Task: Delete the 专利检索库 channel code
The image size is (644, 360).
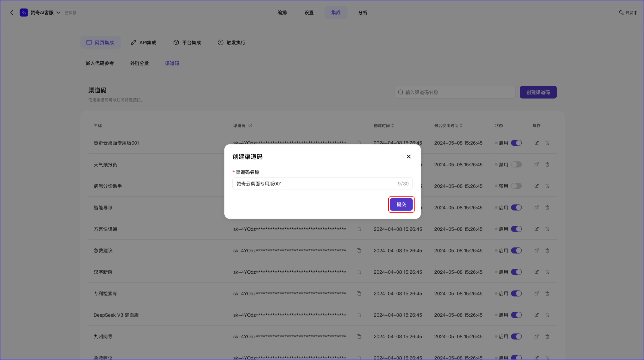Action: (x=547, y=293)
